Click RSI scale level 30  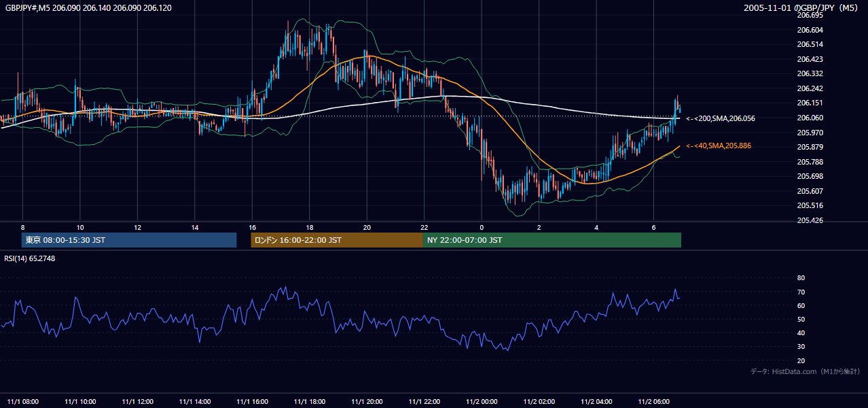pos(801,347)
